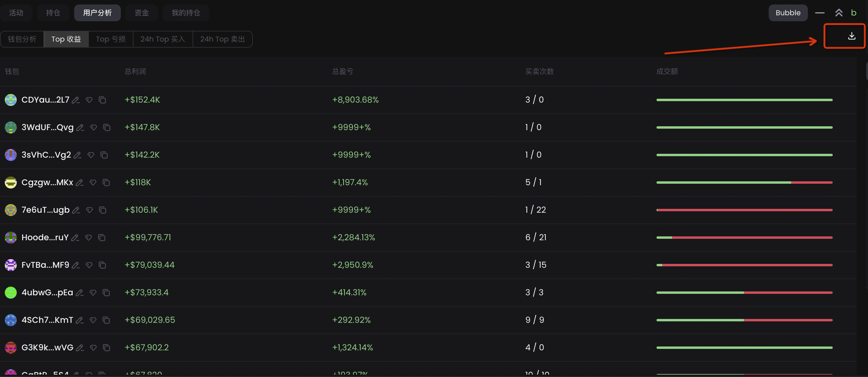Image resolution: width=868 pixels, height=377 pixels.
Task: Show the 24h Top 买入 list
Action: 163,39
